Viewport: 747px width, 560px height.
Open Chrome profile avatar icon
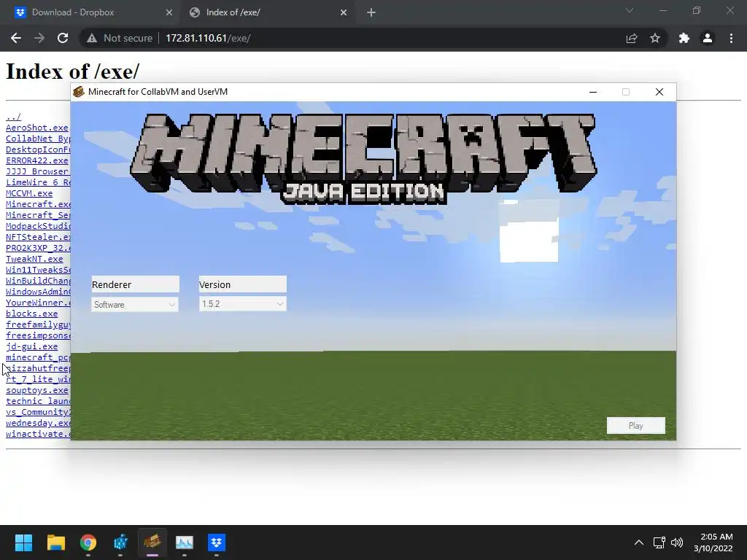[x=708, y=38]
